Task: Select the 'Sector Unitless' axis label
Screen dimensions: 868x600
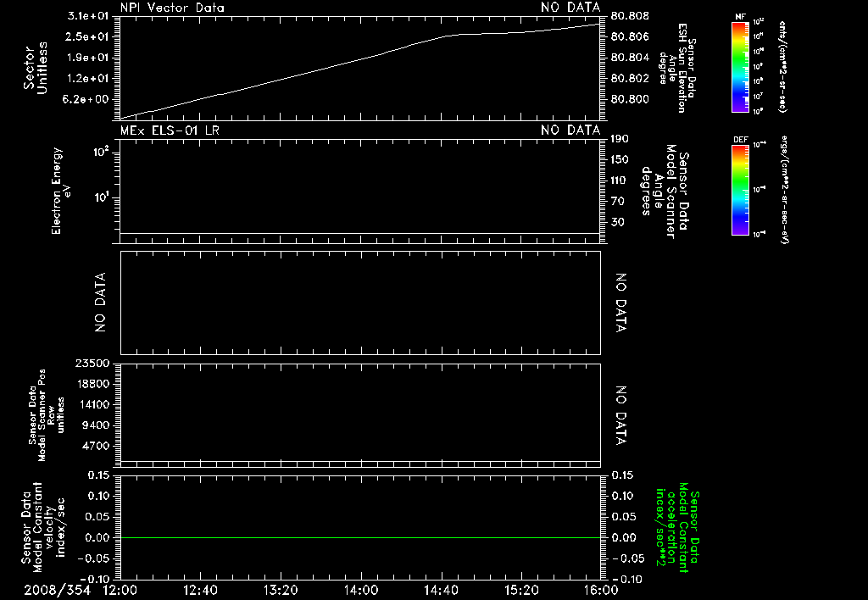Action: point(36,68)
